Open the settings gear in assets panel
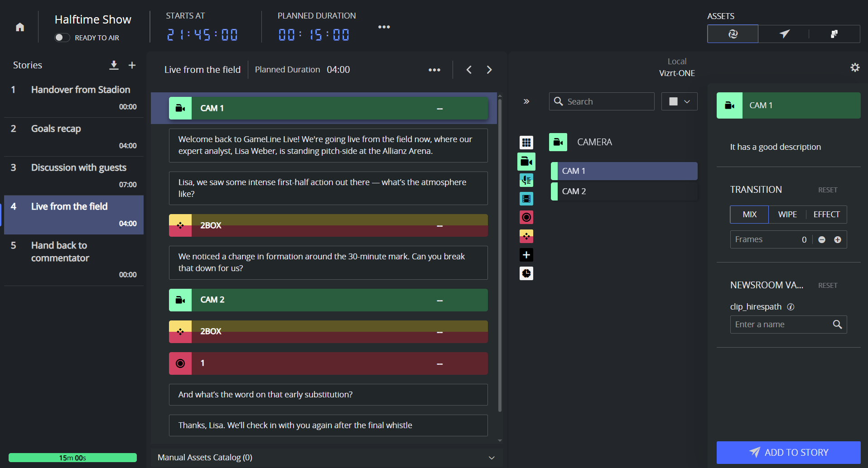Image resolution: width=868 pixels, height=468 pixels. 854,67
